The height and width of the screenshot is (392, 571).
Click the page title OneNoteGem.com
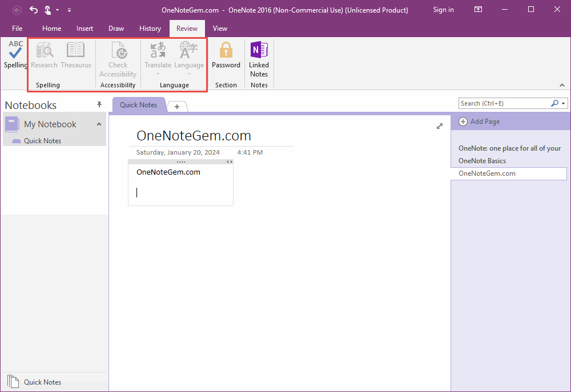point(194,136)
